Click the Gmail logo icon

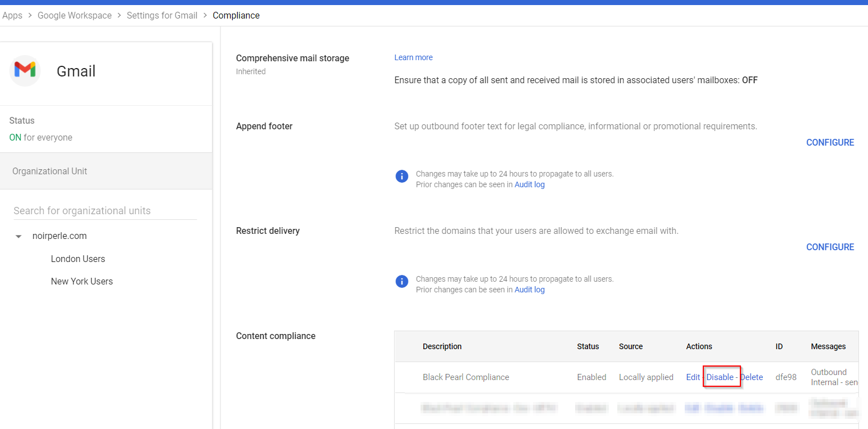(x=25, y=70)
